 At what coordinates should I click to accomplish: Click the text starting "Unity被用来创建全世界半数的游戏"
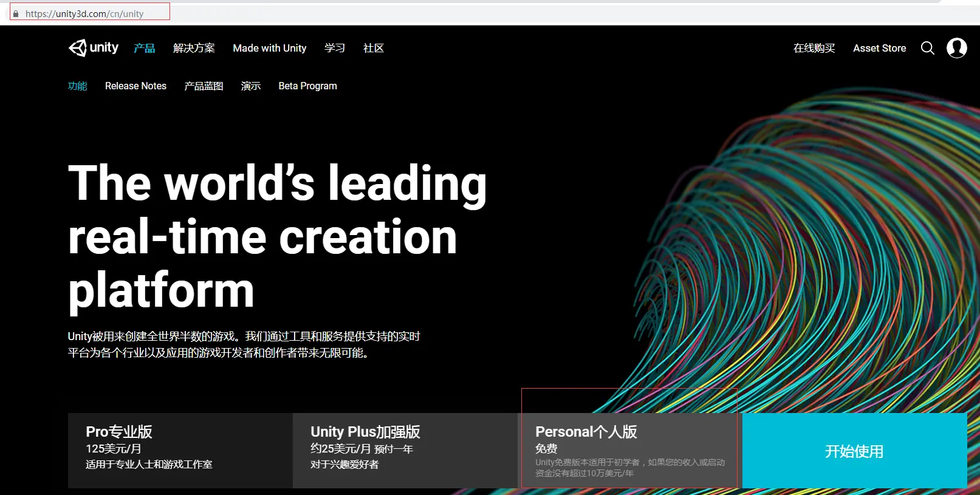tap(244, 344)
